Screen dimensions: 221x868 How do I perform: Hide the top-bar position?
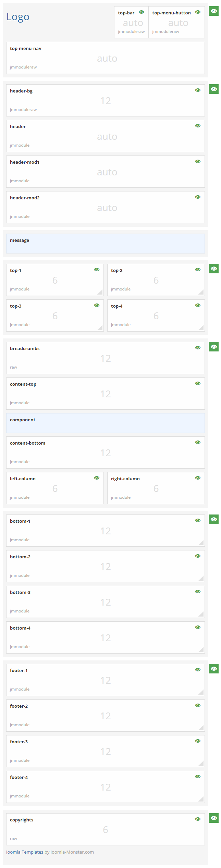click(142, 12)
